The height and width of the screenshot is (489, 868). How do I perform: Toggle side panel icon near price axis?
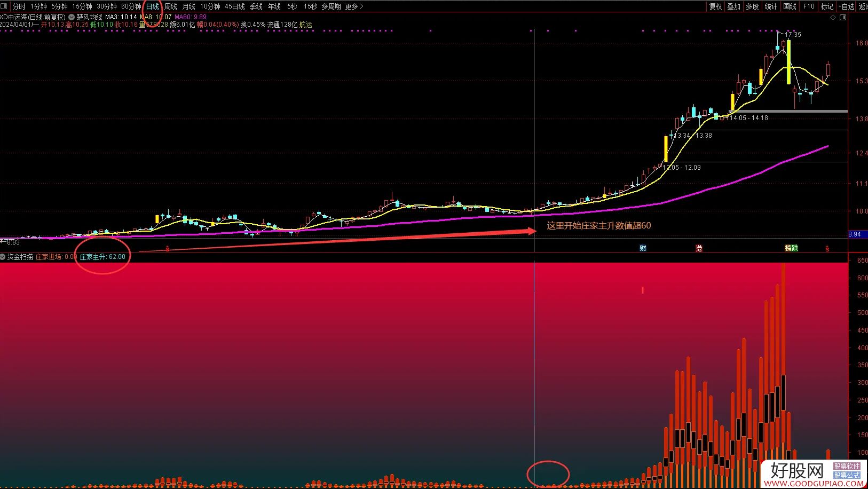pos(843,17)
